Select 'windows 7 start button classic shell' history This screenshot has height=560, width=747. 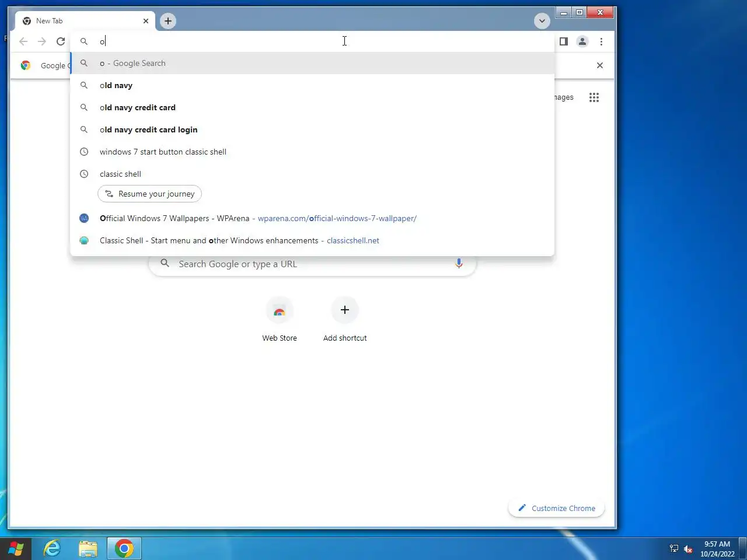[312, 152]
